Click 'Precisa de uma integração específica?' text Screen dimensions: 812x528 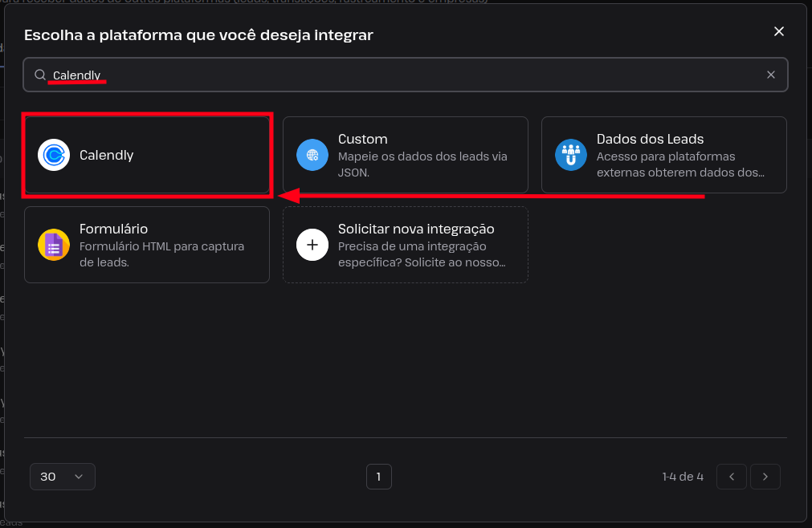[422, 254]
